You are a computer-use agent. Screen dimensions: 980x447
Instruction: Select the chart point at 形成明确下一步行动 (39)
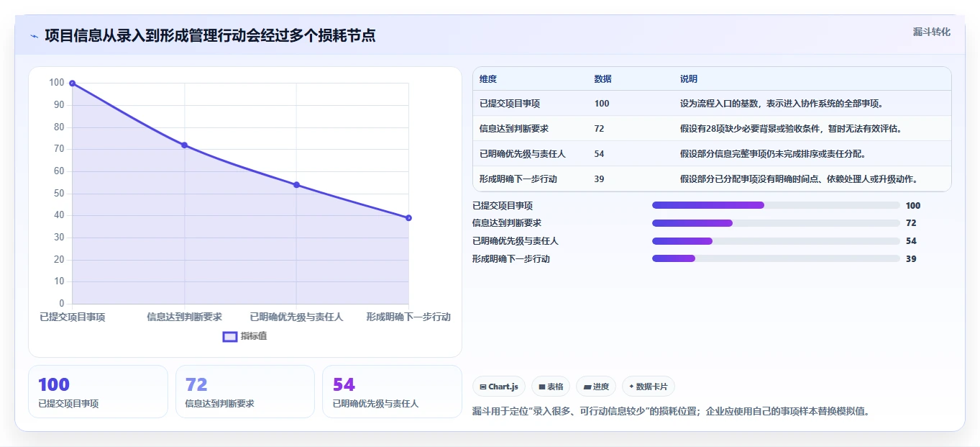coord(408,218)
